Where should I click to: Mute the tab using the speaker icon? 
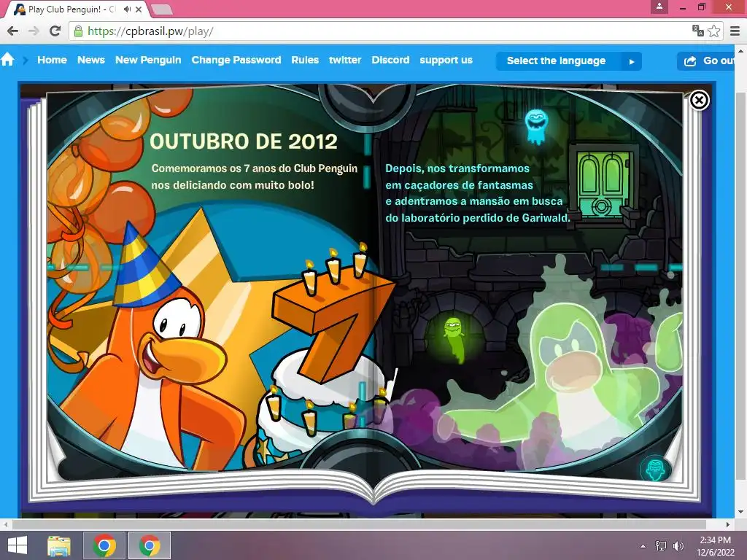127,9
